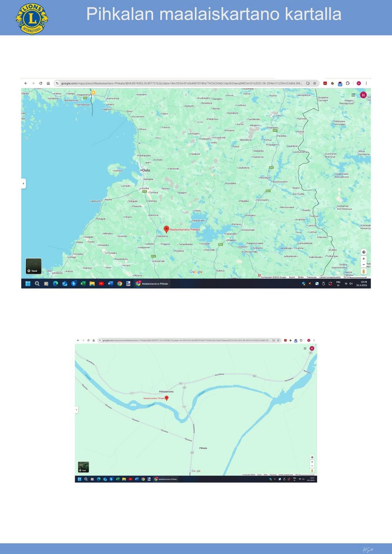Open Chrome three-dot menu in upper browser
This screenshot has width=392, height=554.
click(x=366, y=83)
